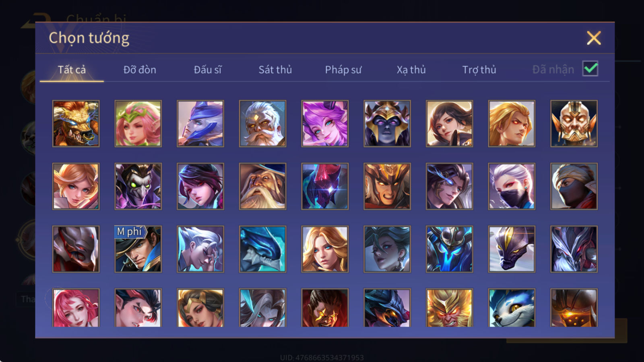Viewport: 644px width, 362px height.
Task: Choose the white-bearded old man hero in first row
Action: coord(262,123)
